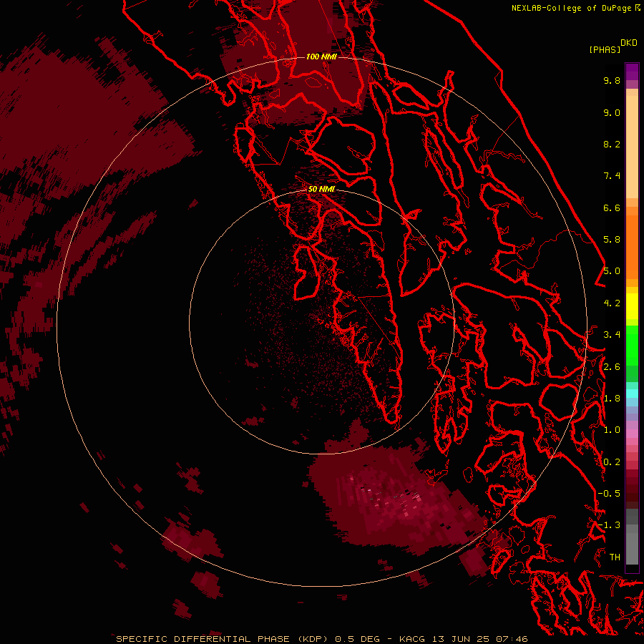Screen dimensions: 644x644
Task: Click the 1.8 value on the color scale
Action: 612,399
